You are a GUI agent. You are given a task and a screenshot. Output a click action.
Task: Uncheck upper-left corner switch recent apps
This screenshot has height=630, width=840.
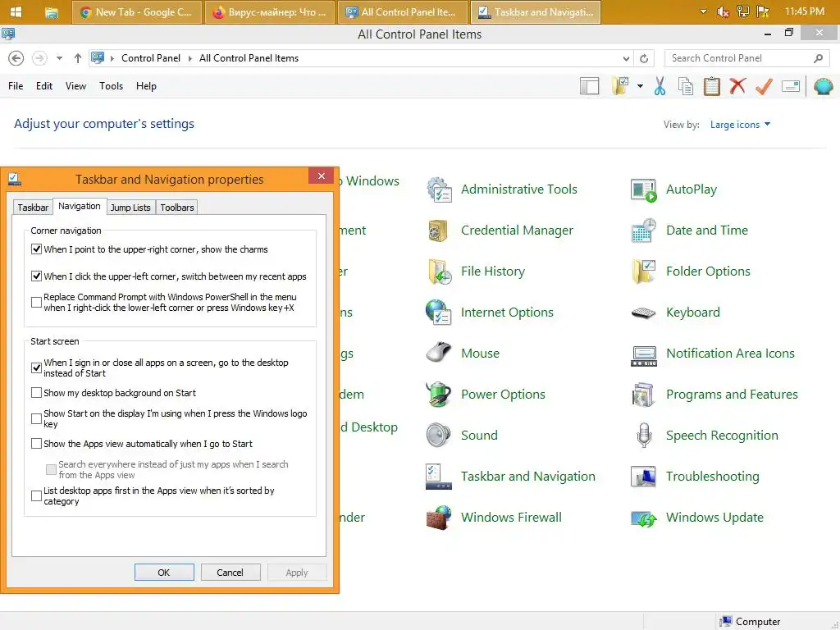(x=36, y=276)
